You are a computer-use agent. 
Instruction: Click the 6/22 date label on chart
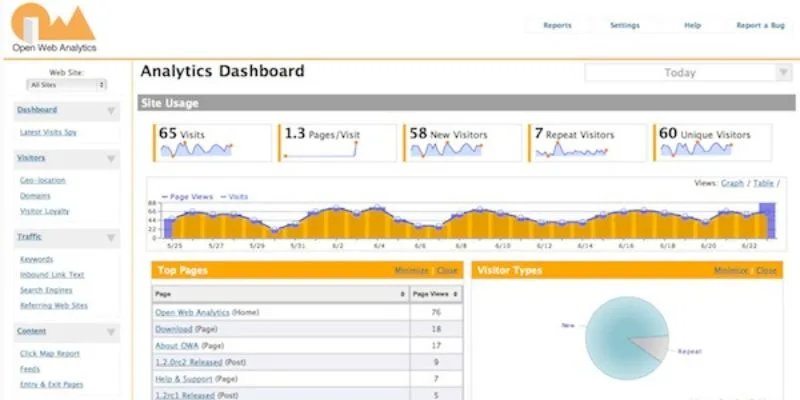tap(749, 245)
